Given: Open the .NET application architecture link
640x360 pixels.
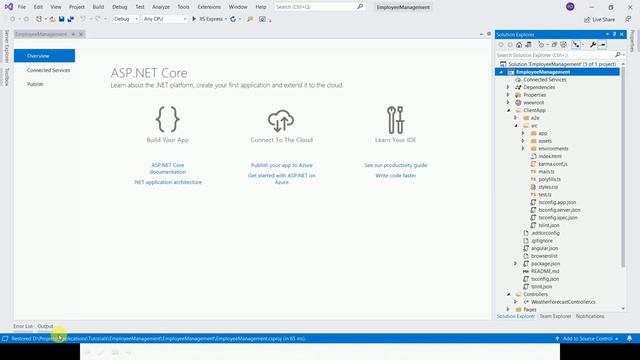Looking at the screenshot, I should [x=168, y=182].
